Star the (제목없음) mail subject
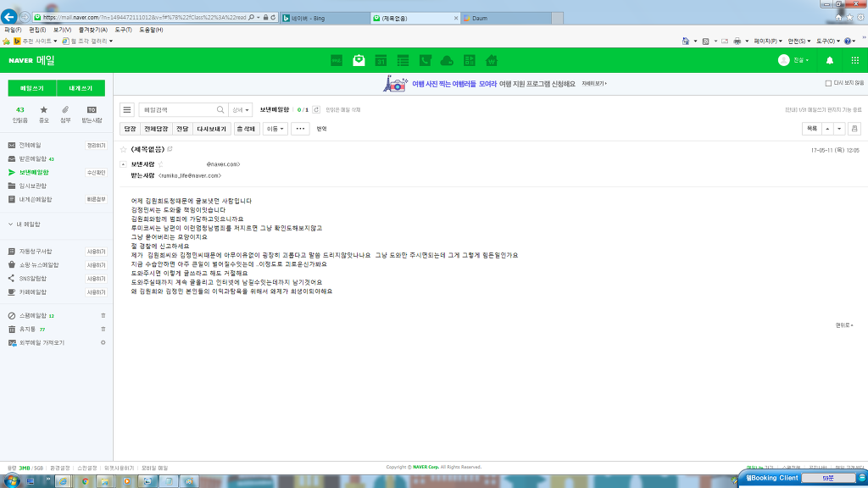The height and width of the screenshot is (488, 868). (x=124, y=149)
